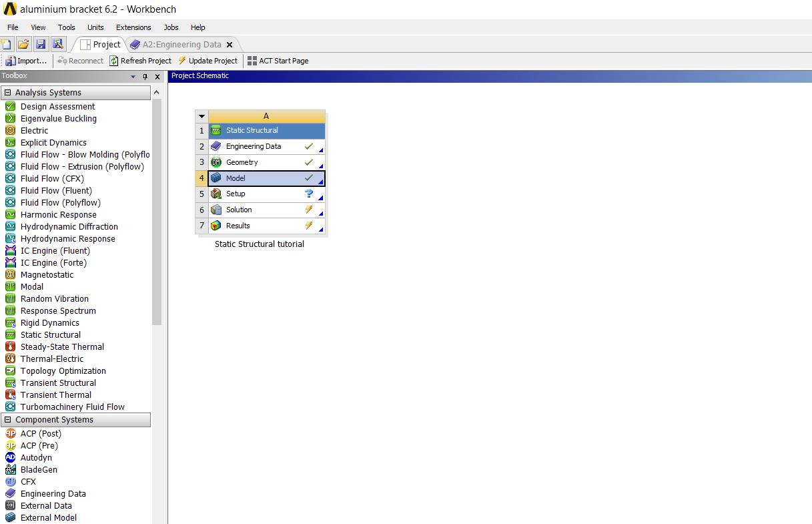
Task: Click the Solution cell lightning status icon
Action: [309, 210]
